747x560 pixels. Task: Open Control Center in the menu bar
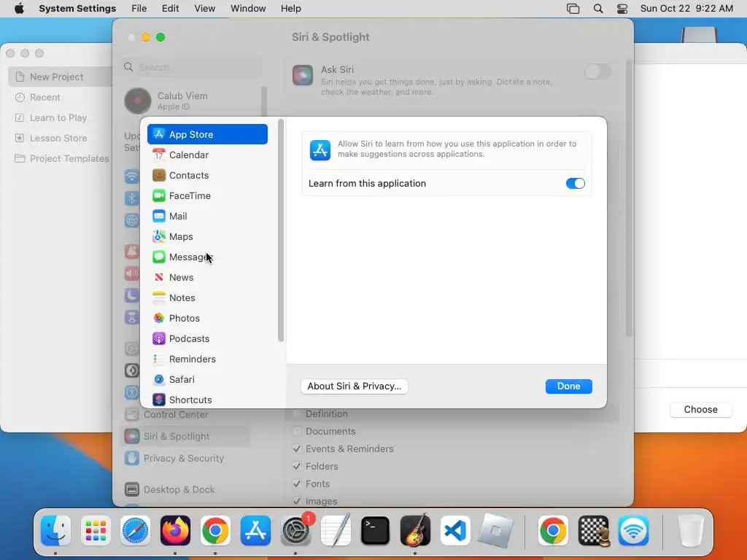[622, 9]
